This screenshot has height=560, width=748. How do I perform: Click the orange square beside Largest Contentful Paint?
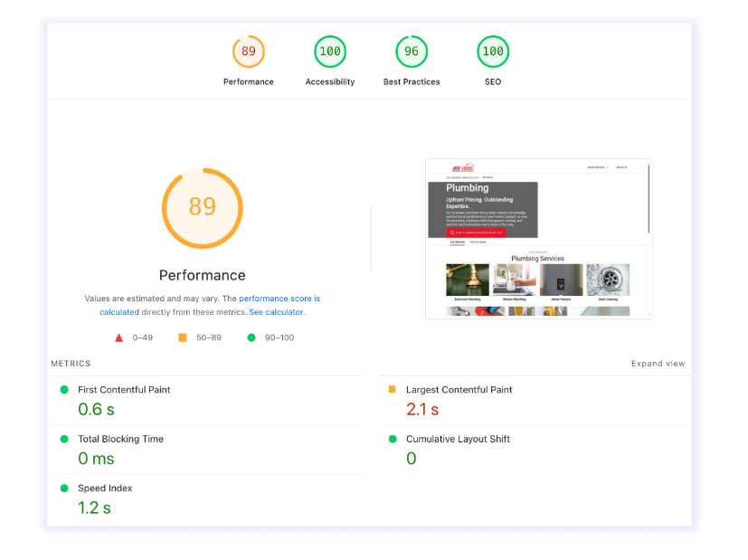[391, 389]
